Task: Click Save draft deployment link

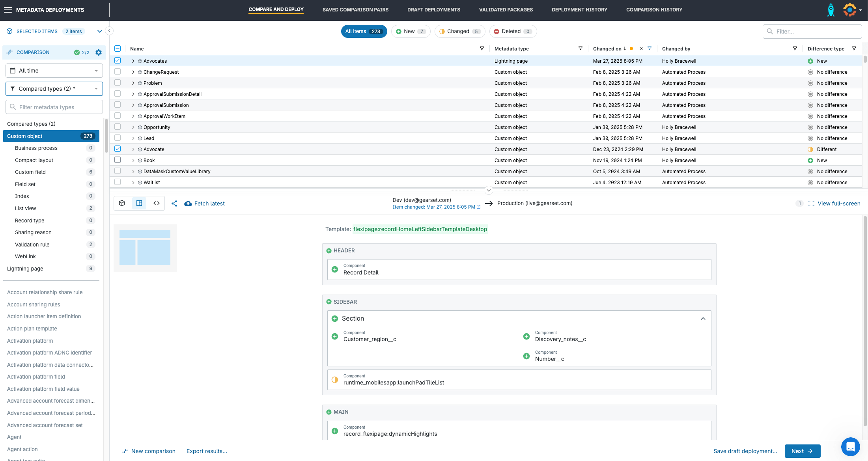Action: coord(745,451)
